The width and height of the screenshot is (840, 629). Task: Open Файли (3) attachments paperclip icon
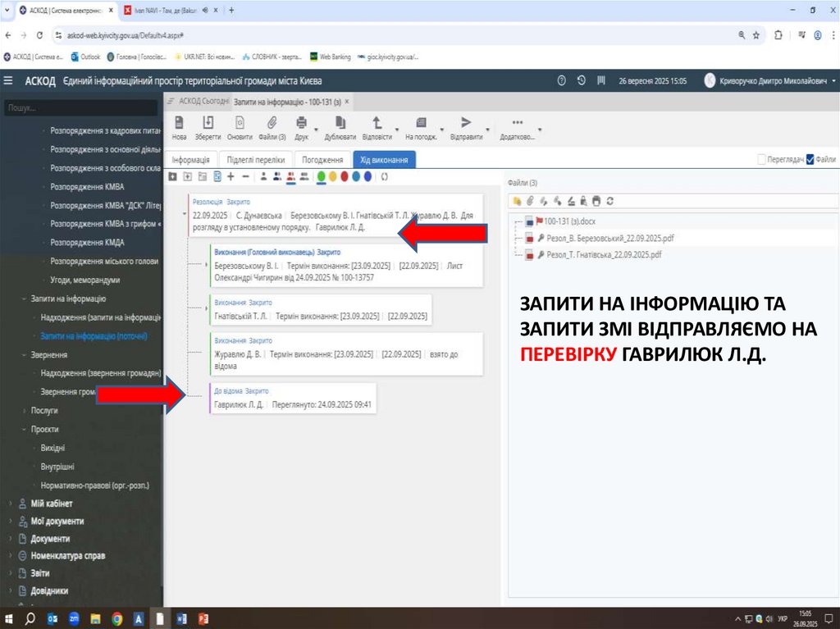(x=272, y=123)
